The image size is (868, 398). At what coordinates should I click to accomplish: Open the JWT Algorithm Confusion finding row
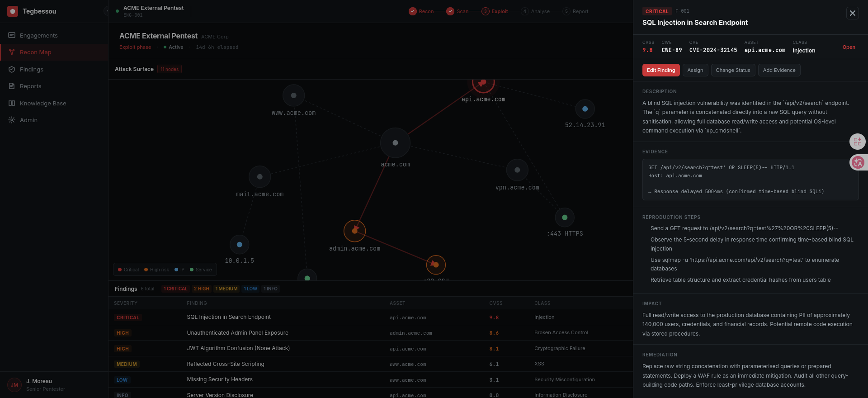tap(371, 348)
